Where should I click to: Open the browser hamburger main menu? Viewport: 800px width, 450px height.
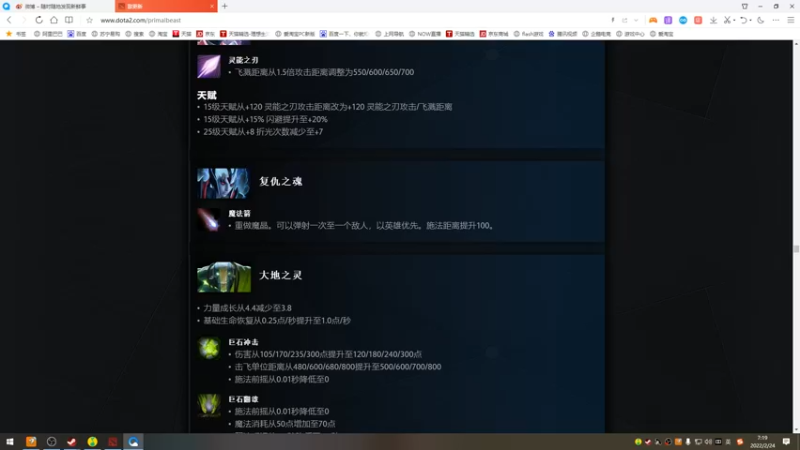click(x=791, y=20)
